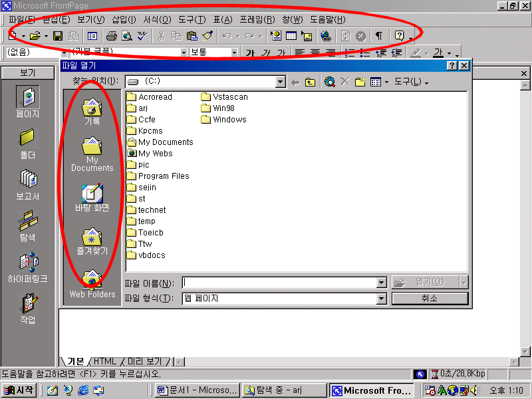Open the 삽입(I) menu
This screenshot has width=532, height=399.
124,20
